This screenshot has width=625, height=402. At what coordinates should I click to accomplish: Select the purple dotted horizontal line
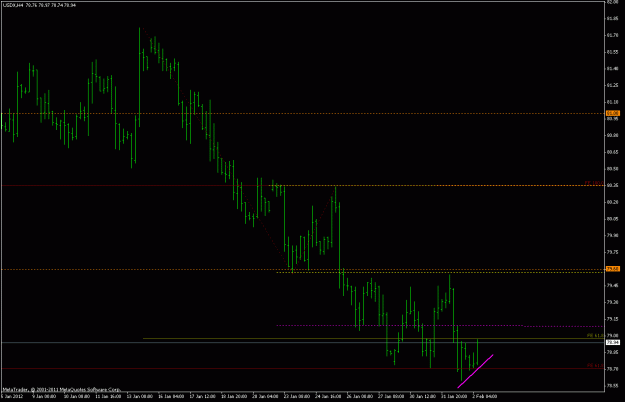coord(440,326)
